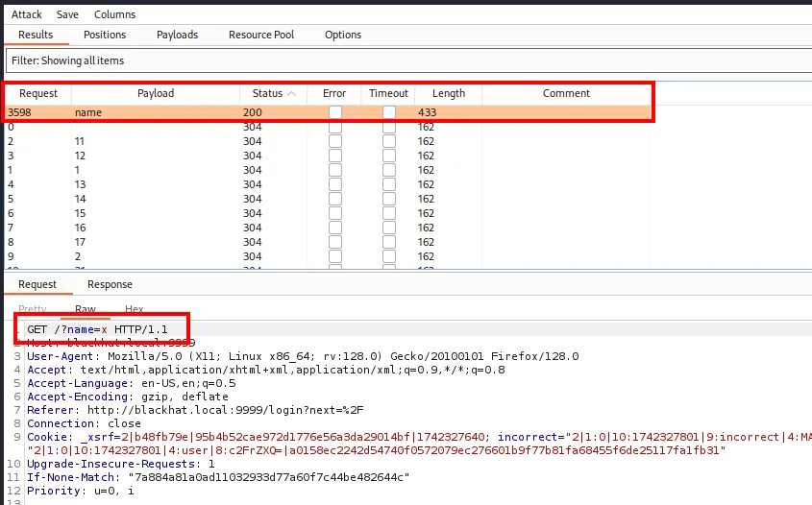This screenshot has height=505, width=812.
Task: Select status 200 cell in request 3598
Action: pyautogui.click(x=253, y=112)
